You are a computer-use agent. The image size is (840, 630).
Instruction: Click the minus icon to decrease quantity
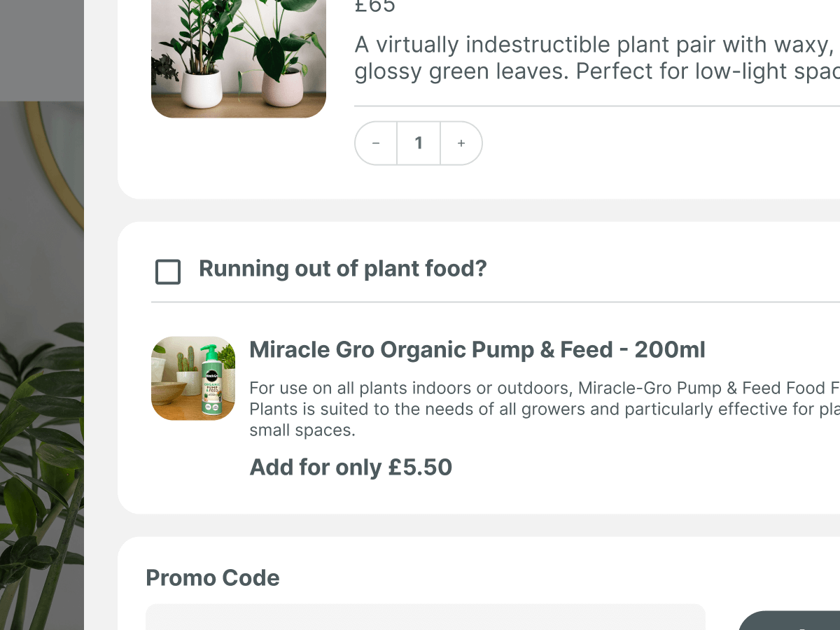coord(376,143)
